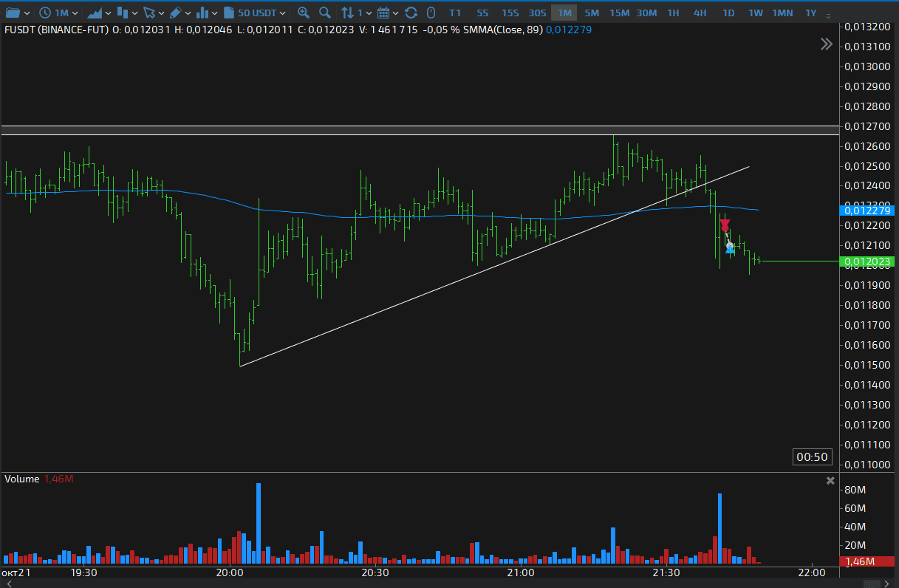Screen dimensions: 899x588
Task: Expand the indicators bar-chart dropdown
Action: pos(206,13)
